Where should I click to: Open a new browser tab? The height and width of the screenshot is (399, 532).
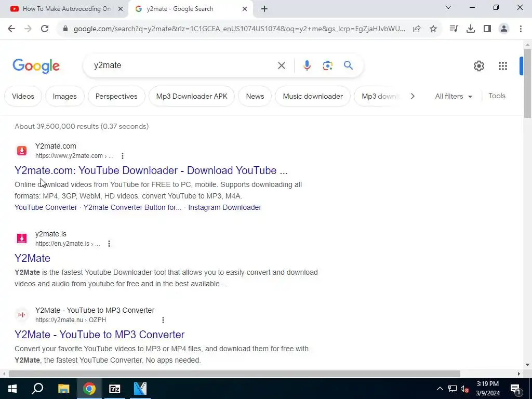264,9
